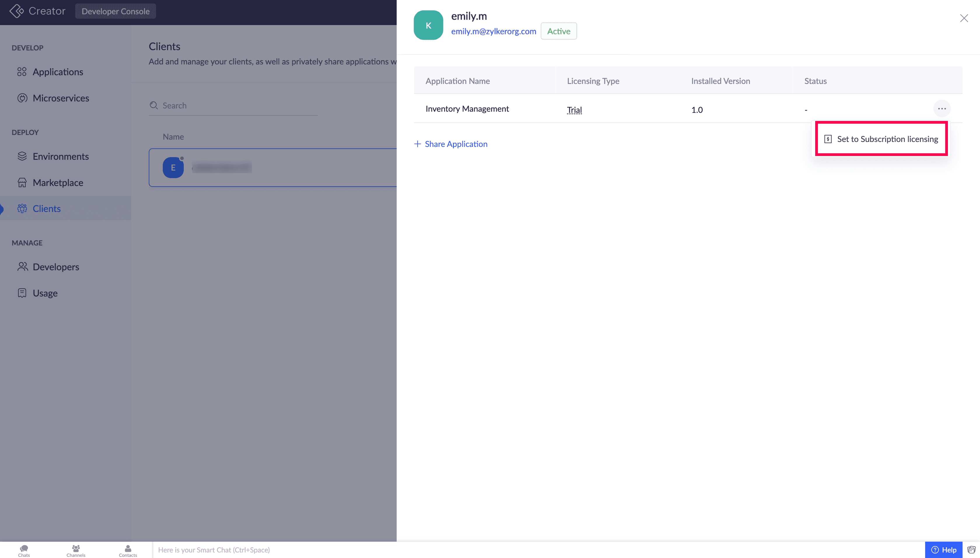Focus the client Search field
Screen dimensions: 980x558
pos(238,106)
